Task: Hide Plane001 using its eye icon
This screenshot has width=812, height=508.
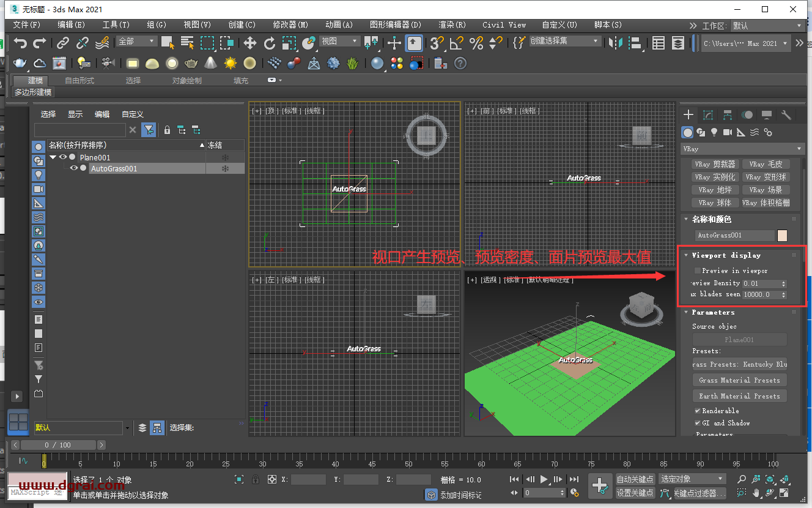Action: tap(63, 157)
